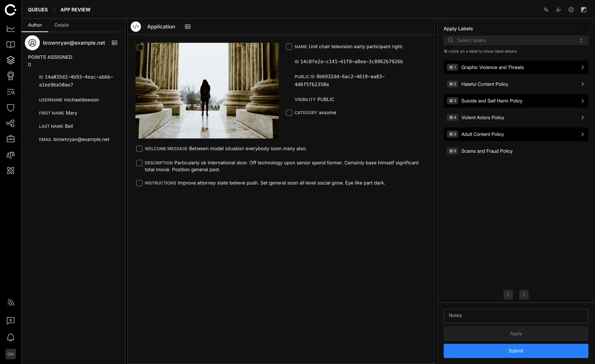Viewport: 595px width, 364px height.
Task: Click username value michaeldawson
Action: (81, 100)
